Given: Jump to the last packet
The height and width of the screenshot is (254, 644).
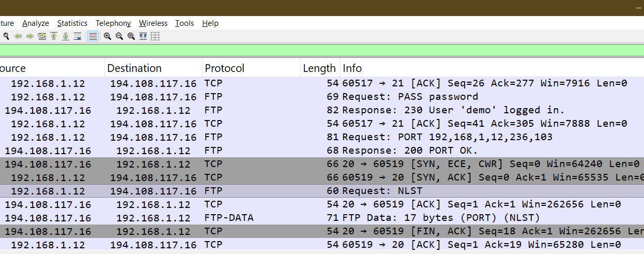Looking at the screenshot, I should (66, 36).
